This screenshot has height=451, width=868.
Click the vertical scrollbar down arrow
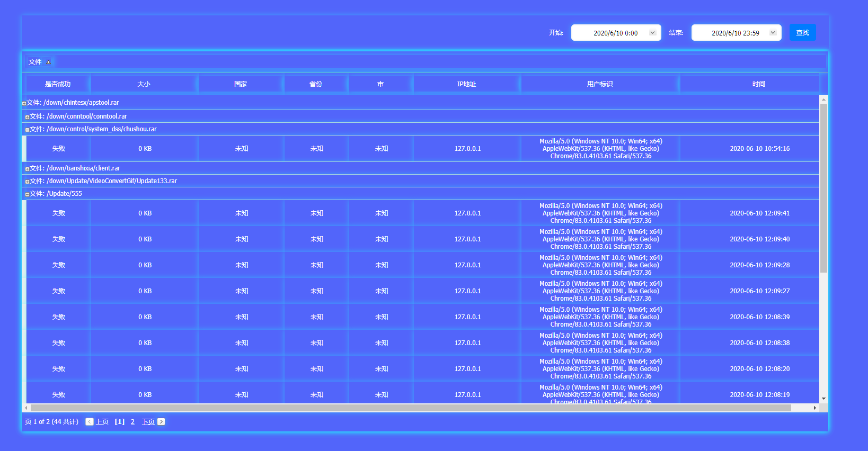(x=823, y=399)
